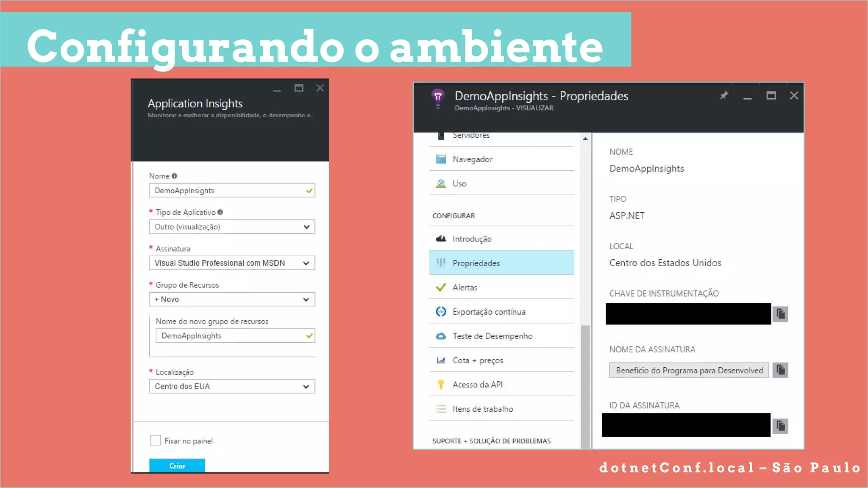Click the menu scrollbar thumb
This screenshot has width=868, height=488.
585,386
